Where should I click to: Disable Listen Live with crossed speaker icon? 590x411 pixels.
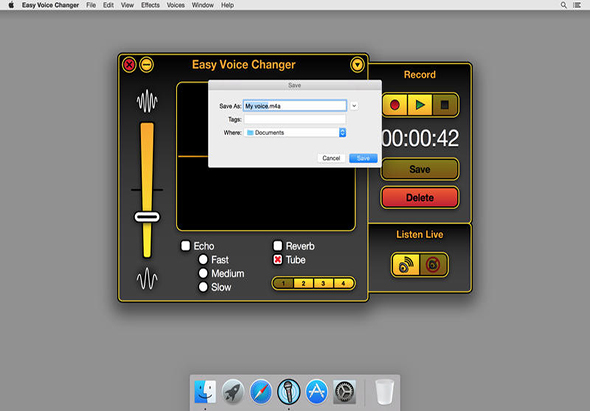click(x=433, y=265)
